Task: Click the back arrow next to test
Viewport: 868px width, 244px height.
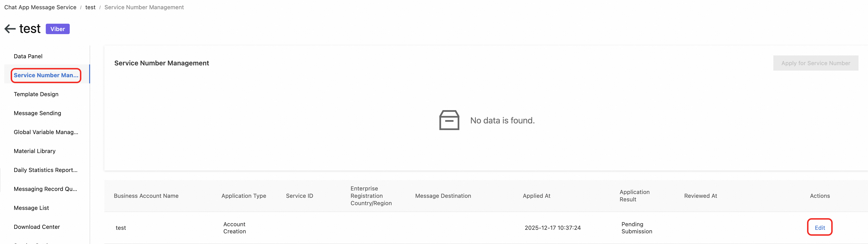Action: (x=10, y=29)
